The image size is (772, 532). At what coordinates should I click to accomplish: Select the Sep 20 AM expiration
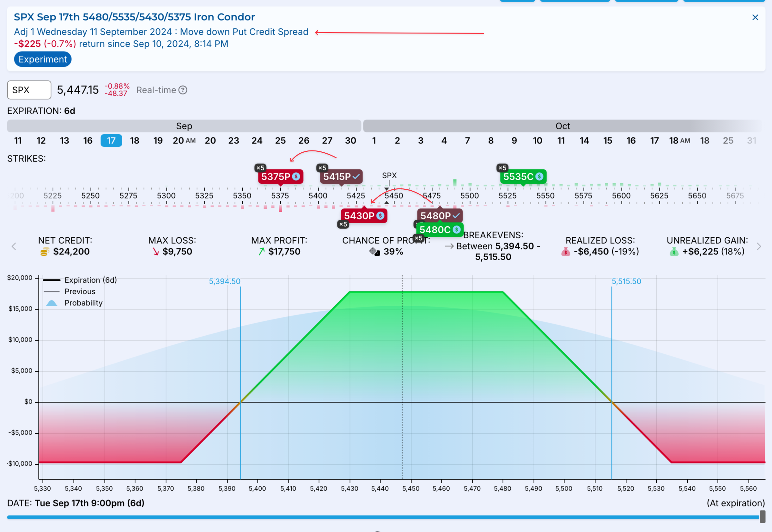184,141
